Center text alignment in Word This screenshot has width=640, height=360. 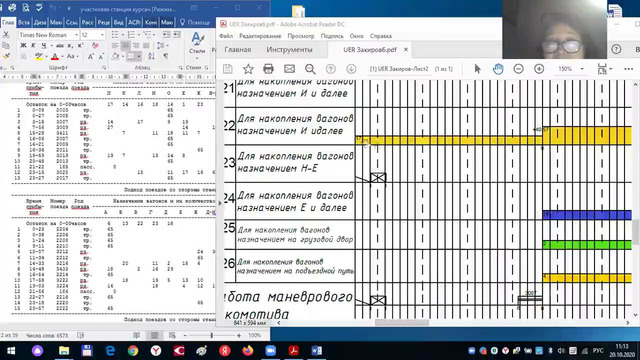pos(125,45)
